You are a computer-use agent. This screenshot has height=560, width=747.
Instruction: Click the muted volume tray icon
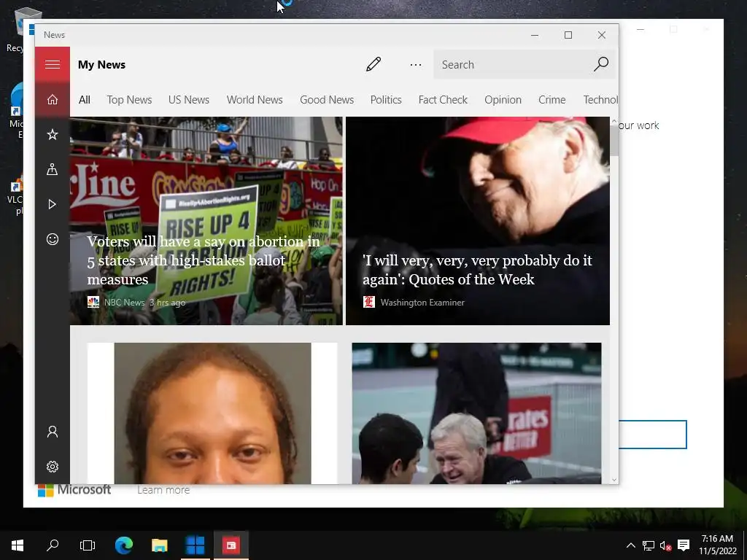665,545
